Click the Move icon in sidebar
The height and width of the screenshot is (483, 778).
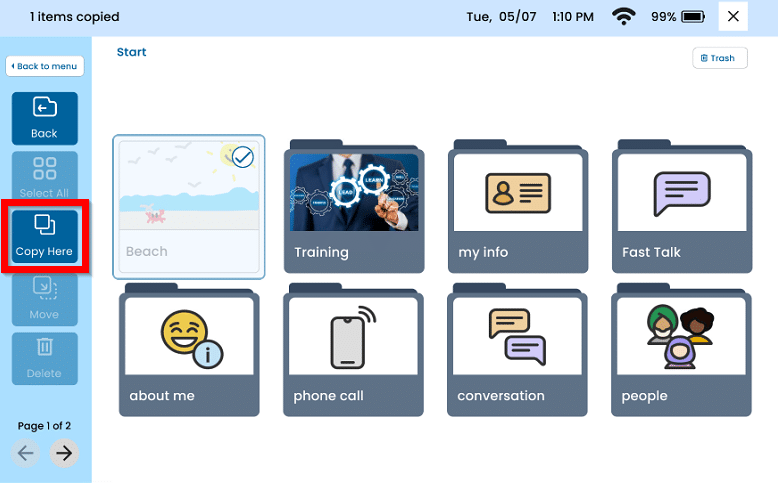pos(44,289)
